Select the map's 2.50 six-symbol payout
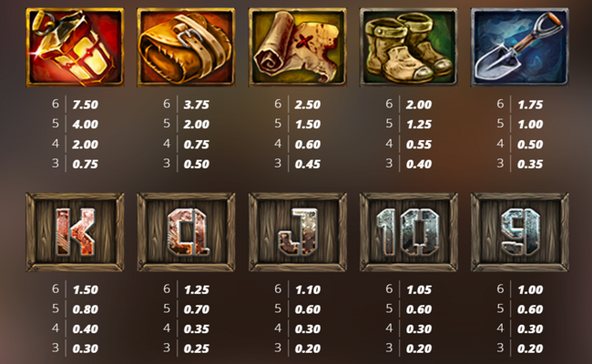Viewport: 592px width, 364px height. point(307,105)
